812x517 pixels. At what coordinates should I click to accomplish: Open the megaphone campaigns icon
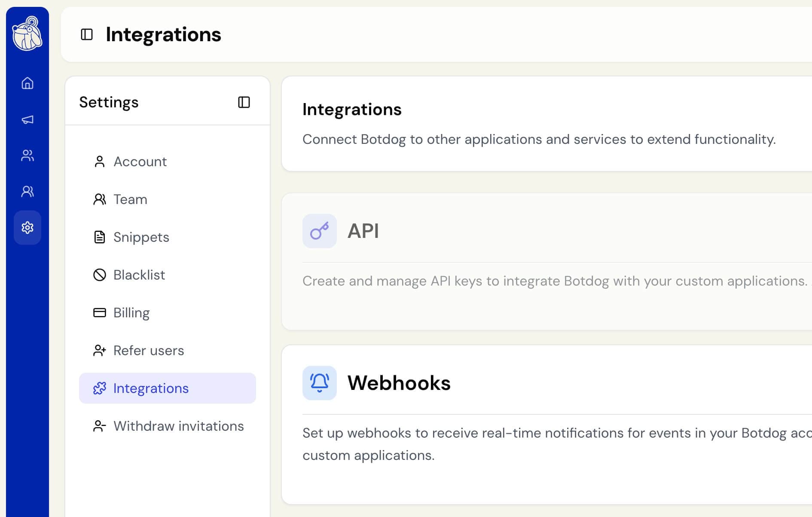pyautogui.click(x=27, y=119)
